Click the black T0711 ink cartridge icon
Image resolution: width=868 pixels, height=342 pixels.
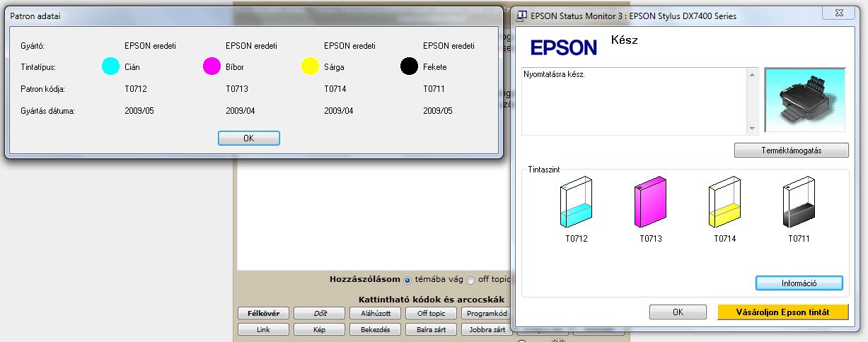(799, 202)
